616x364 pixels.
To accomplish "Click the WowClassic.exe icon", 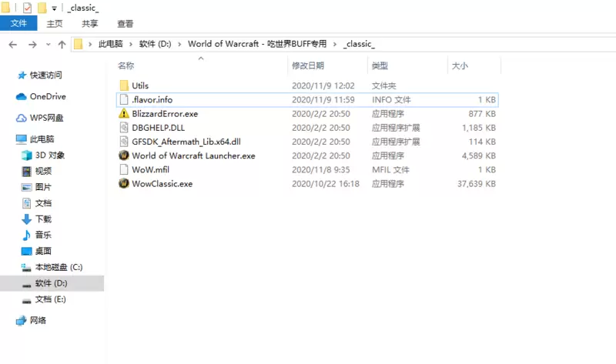I will 124,183.
